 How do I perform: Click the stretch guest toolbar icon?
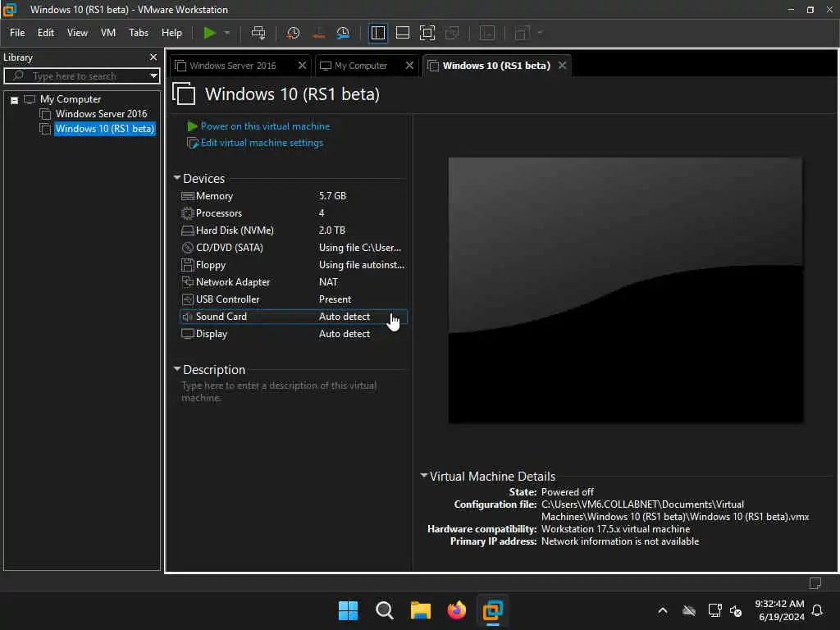pyautogui.click(x=523, y=33)
